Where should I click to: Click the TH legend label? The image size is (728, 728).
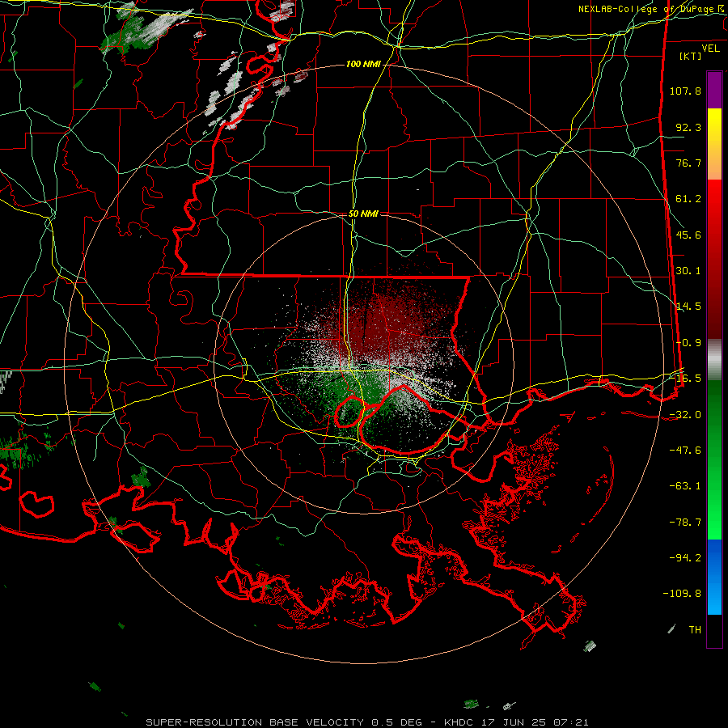pos(695,630)
